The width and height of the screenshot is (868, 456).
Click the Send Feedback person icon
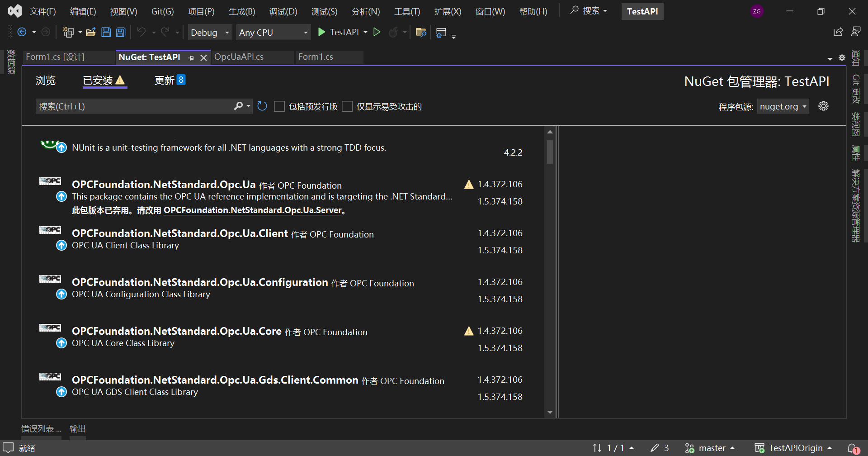(856, 32)
